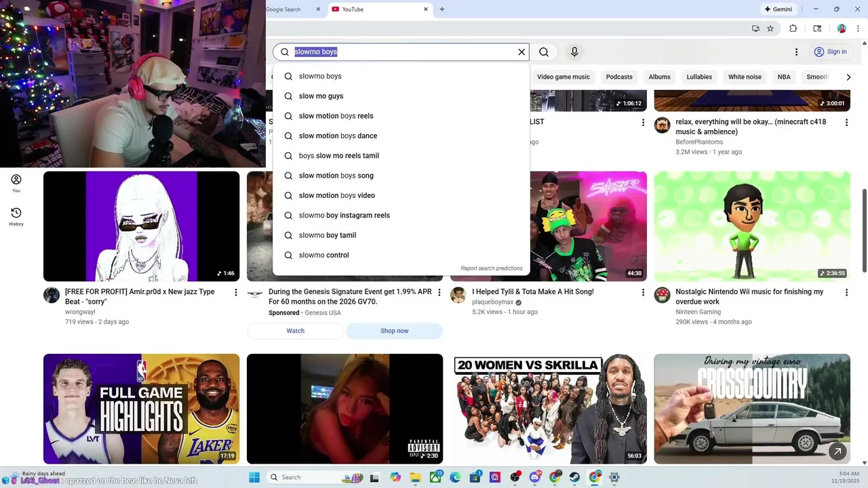Close the YouTube tab
Screen dimensions: 868x488
pyautogui.click(x=426, y=9)
